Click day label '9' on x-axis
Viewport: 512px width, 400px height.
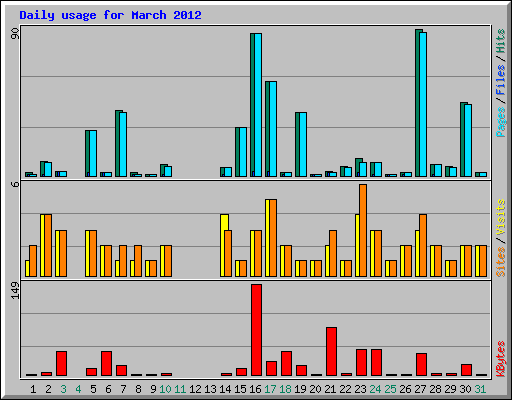pyautogui.click(x=153, y=389)
